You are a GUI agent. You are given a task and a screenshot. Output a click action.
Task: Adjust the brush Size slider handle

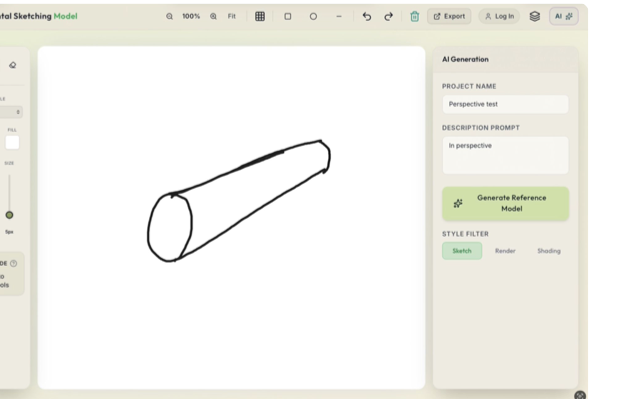tap(9, 215)
